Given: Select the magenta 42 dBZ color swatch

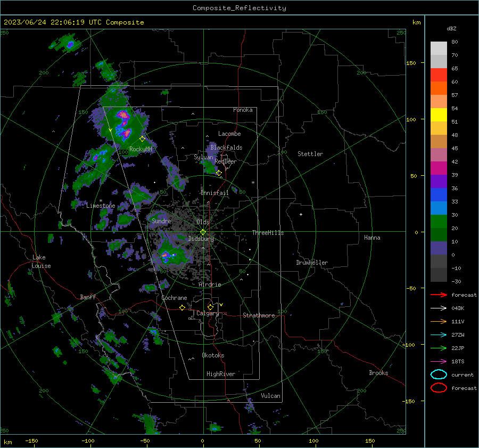Looking at the screenshot, I should click(439, 168).
